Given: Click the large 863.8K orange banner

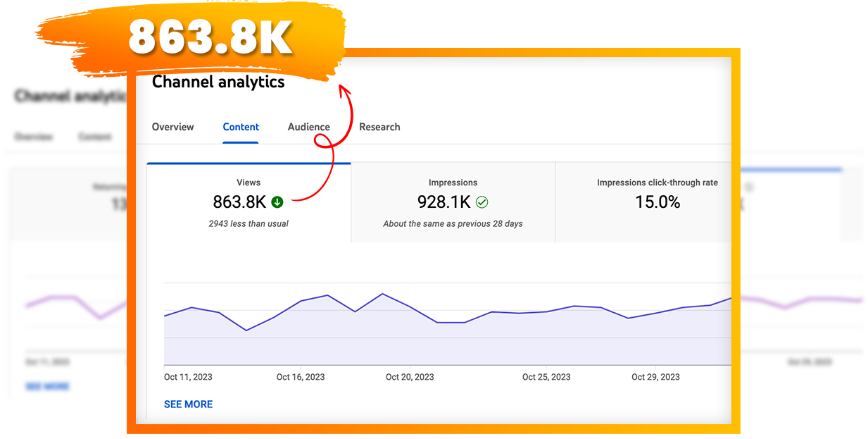Looking at the screenshot, I should 210,37.
